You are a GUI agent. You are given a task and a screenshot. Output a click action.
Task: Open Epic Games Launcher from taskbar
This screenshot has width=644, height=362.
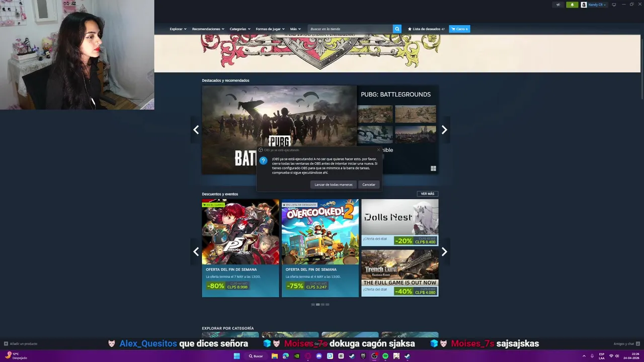click(x=363, y=356)
